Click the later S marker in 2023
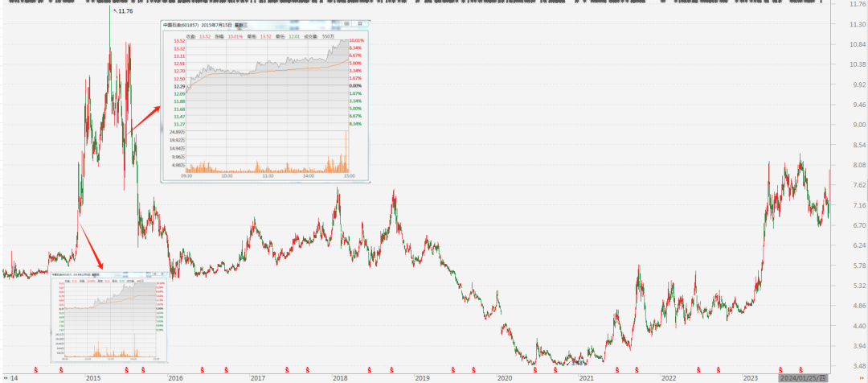This screenshot has height=383, width=868. point(800,369)
